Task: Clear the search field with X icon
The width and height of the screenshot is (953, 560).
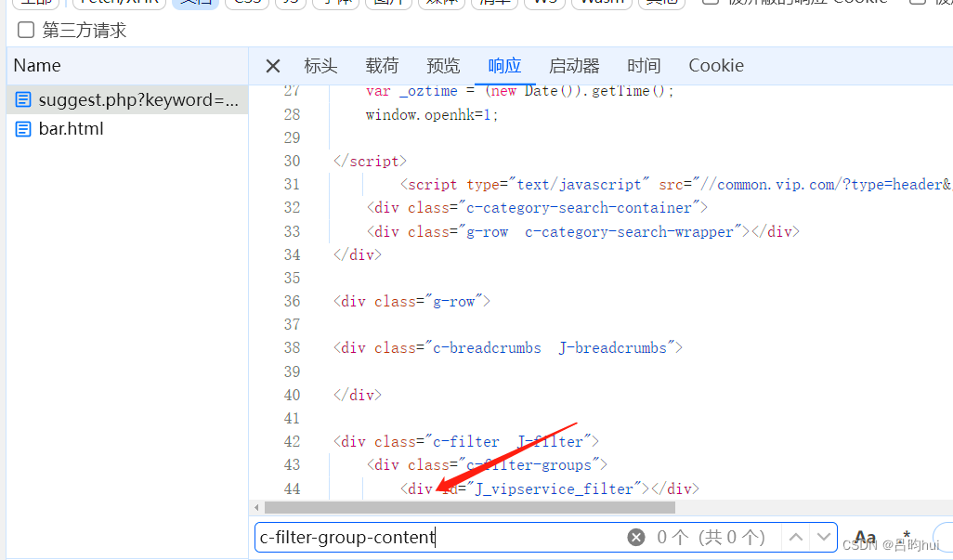Action: point(635,537)
